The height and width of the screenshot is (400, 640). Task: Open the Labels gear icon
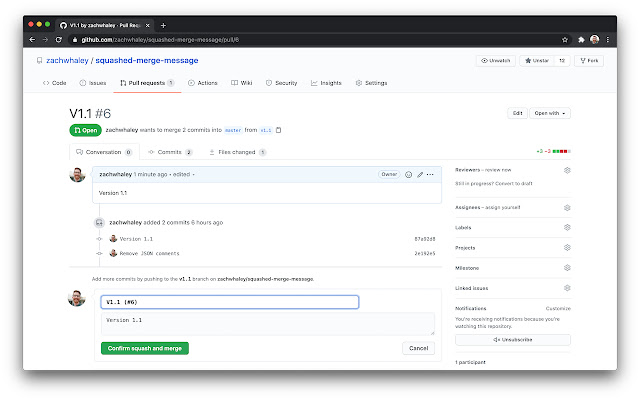pos(567,227)
